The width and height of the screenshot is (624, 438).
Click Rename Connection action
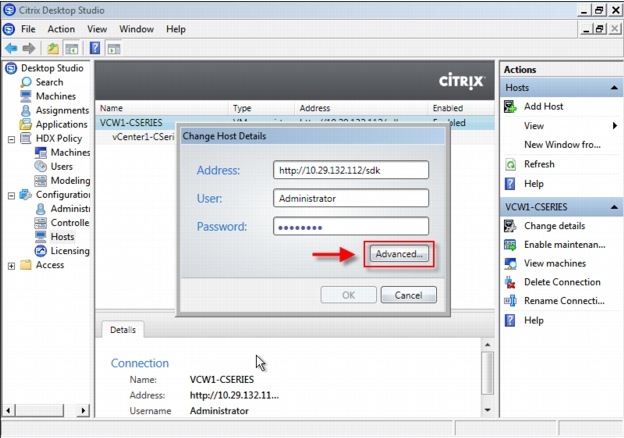(564, 301)
